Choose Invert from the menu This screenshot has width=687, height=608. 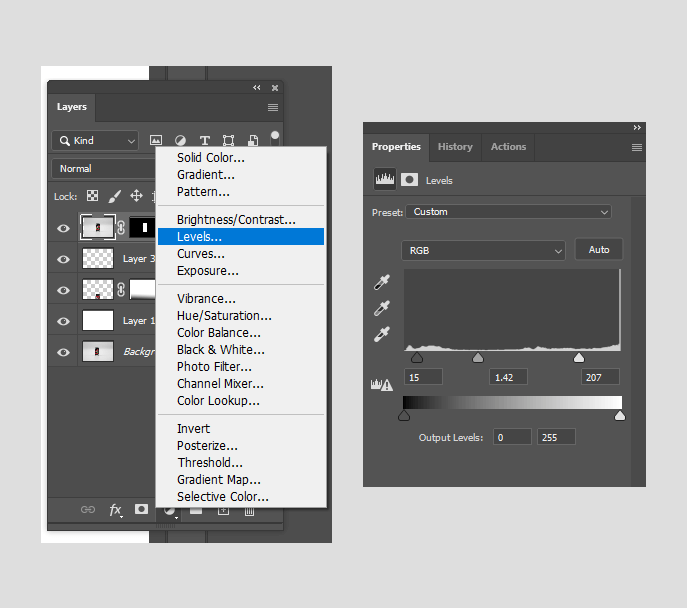[x=241, y=428]
